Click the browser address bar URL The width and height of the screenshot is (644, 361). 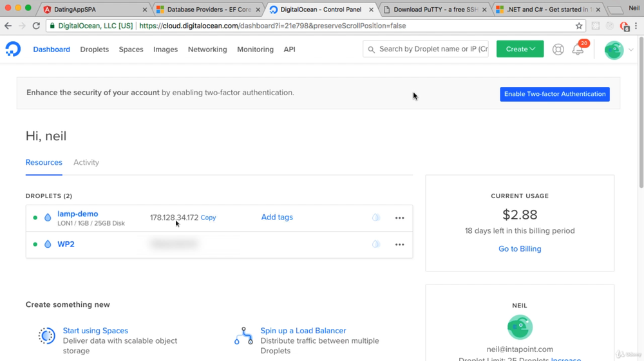click(272, 26)
